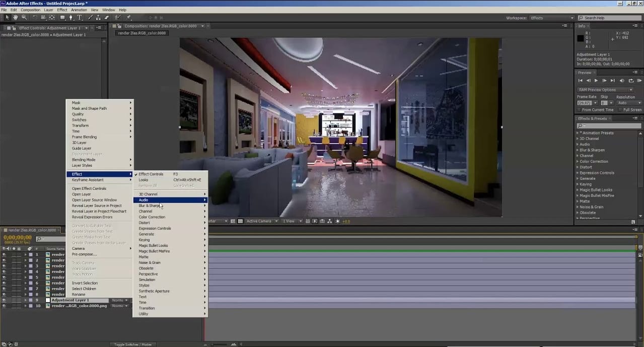Tick the Full Screen checkbox
The image size is (644, 347).
point(620,110)
